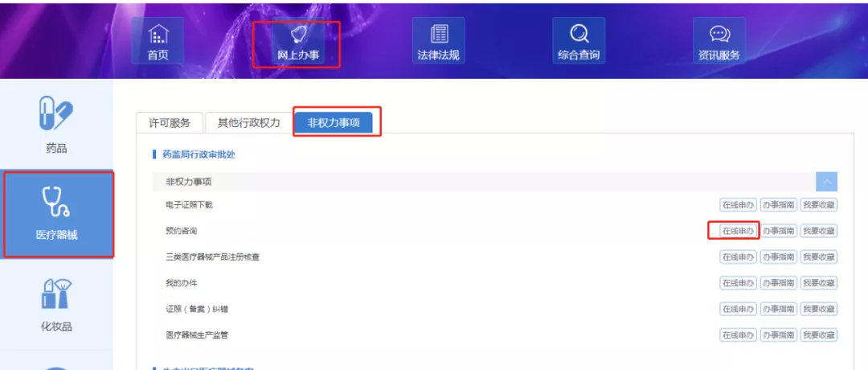
Task: Click 在线申办 for 我的办件
Action: 738,283
